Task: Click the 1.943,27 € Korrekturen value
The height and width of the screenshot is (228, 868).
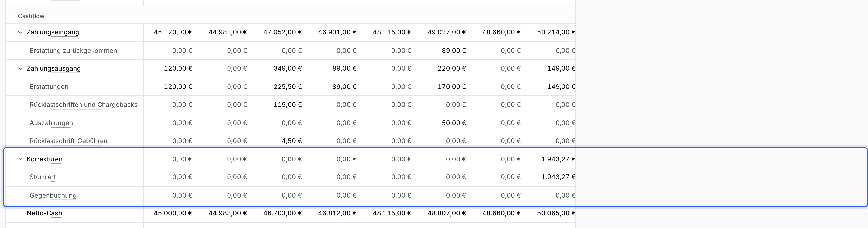Action: pyautogui.click(x=558, y=159)
